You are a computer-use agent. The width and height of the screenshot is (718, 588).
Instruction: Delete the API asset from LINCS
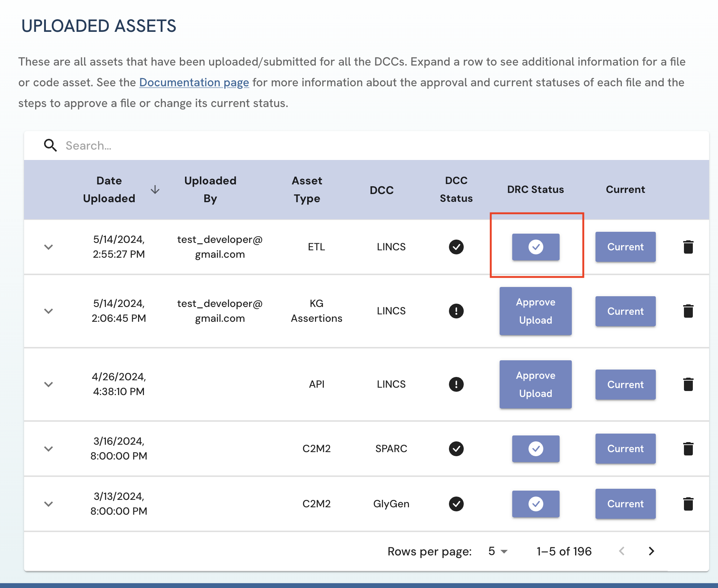tap(688, 384)
